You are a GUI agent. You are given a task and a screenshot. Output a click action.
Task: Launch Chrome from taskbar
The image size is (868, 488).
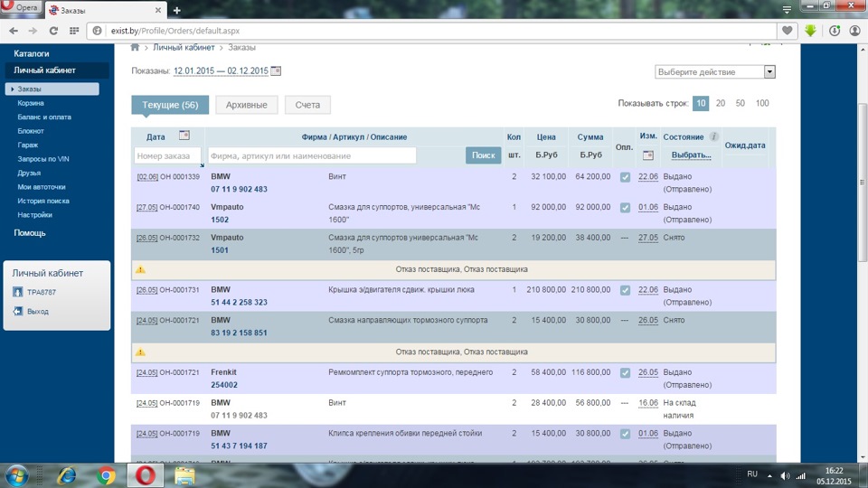point(106,476)
